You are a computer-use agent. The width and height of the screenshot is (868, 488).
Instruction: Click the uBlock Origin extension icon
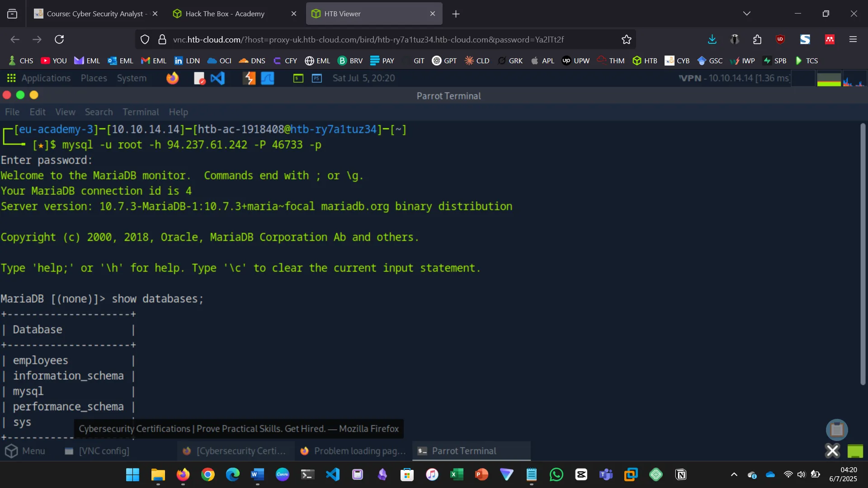pyautogui.click(x=780, y=40)
